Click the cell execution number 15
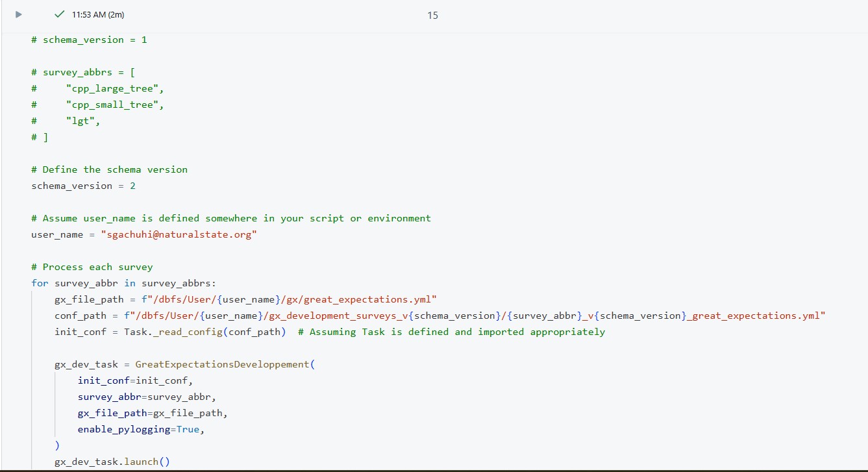868x472 pixels. point(433,16)
